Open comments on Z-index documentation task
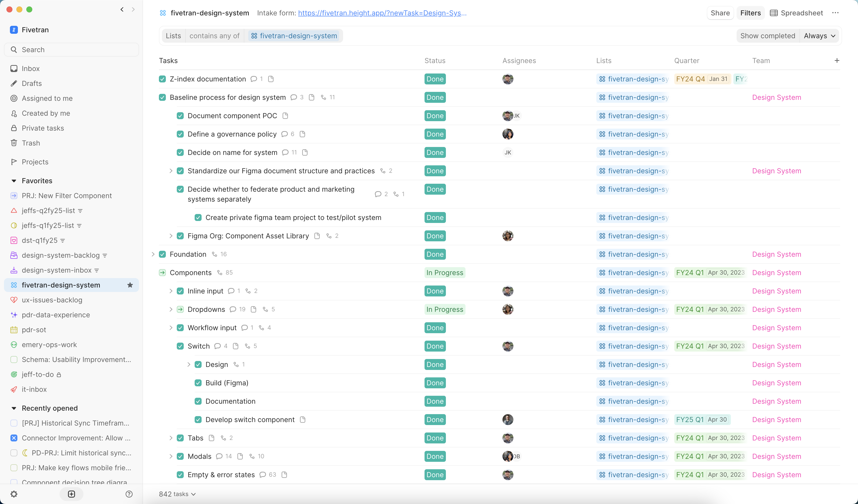Screen dimensions: 858x504 click(x=254, y=79)
